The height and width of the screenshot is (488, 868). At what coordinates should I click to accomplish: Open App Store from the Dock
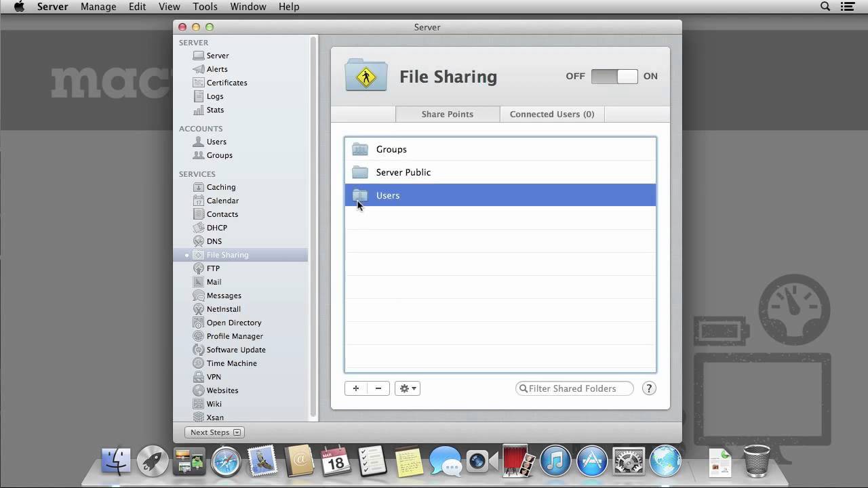point(592,462)
